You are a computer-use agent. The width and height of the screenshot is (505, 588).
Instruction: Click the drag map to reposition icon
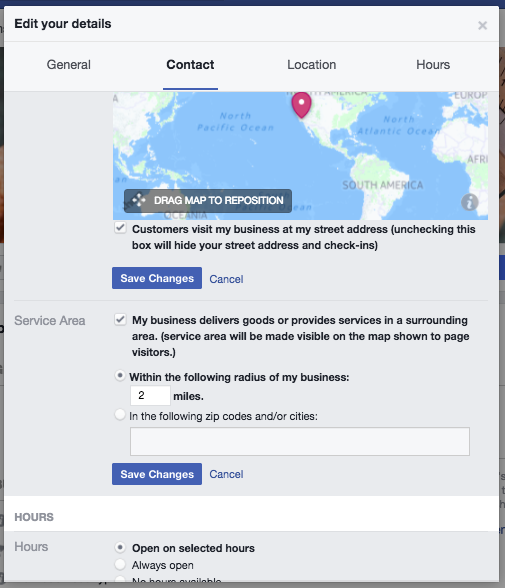pyautogui.click(x=139, y=200)
